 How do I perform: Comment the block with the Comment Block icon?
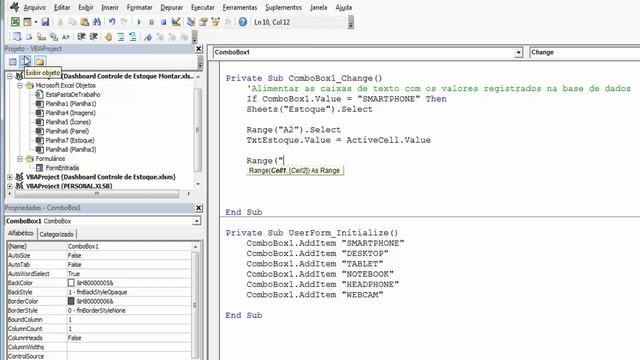[121, 37]
